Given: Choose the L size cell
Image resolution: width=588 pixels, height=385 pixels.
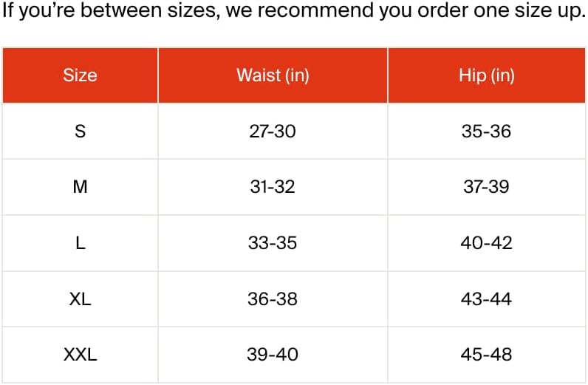Looking at the screenshot, I should click(80, 243).
